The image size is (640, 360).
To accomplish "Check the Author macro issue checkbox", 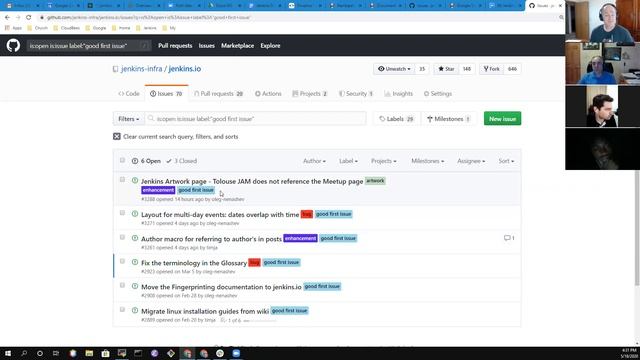I will (122, 237).
